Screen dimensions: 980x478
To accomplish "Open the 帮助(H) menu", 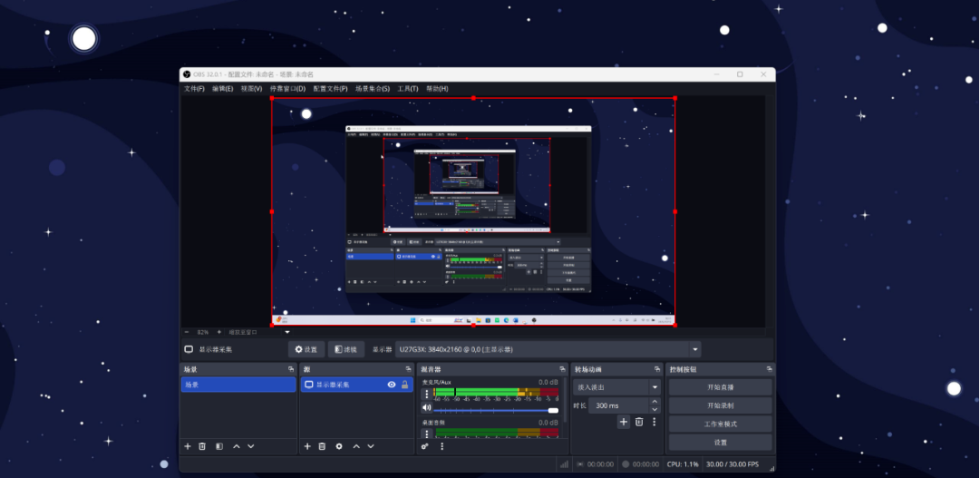I will point(437,89).
